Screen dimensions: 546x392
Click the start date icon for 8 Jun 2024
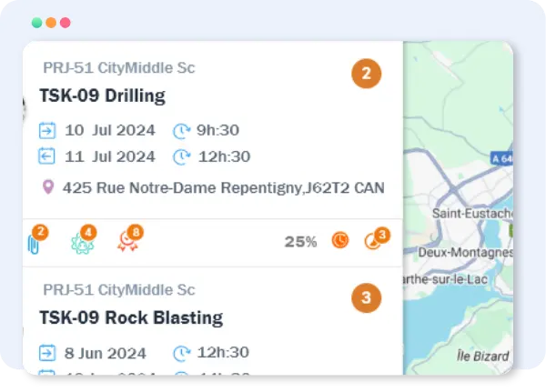coord(47,352)
